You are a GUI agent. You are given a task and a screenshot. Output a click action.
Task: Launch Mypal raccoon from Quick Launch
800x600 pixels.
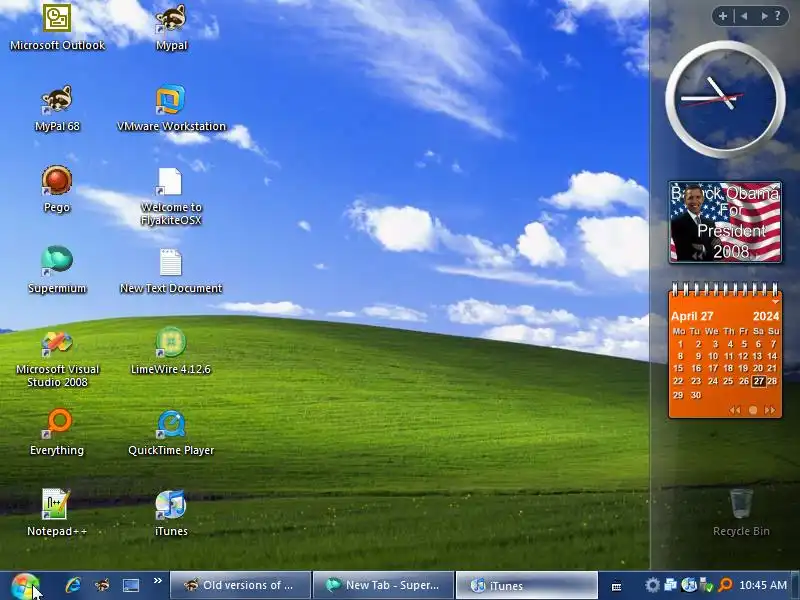point(102,585)
